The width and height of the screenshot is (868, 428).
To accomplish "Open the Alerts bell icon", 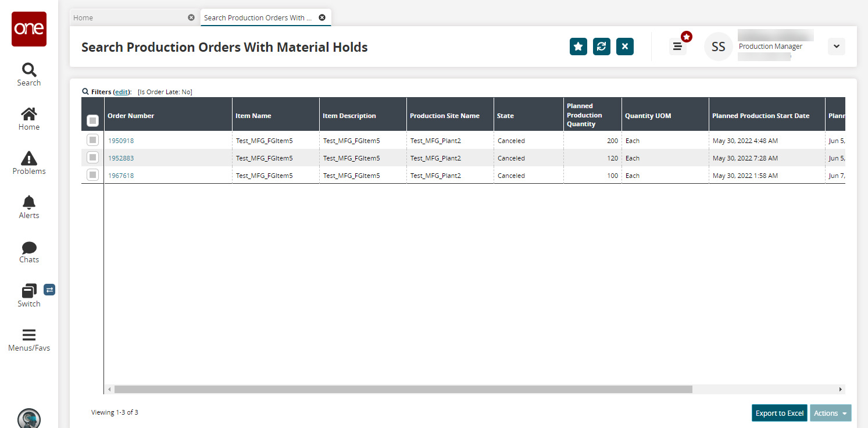I will point(28,202).
